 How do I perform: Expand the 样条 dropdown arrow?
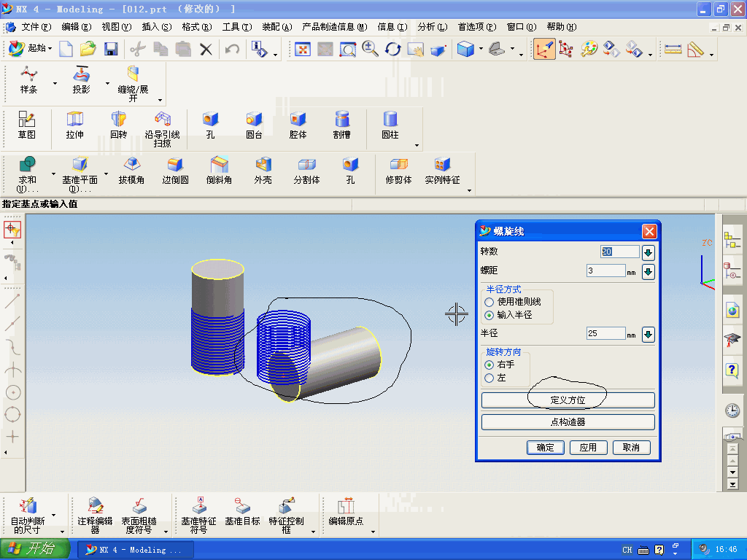tap(55, 83)
